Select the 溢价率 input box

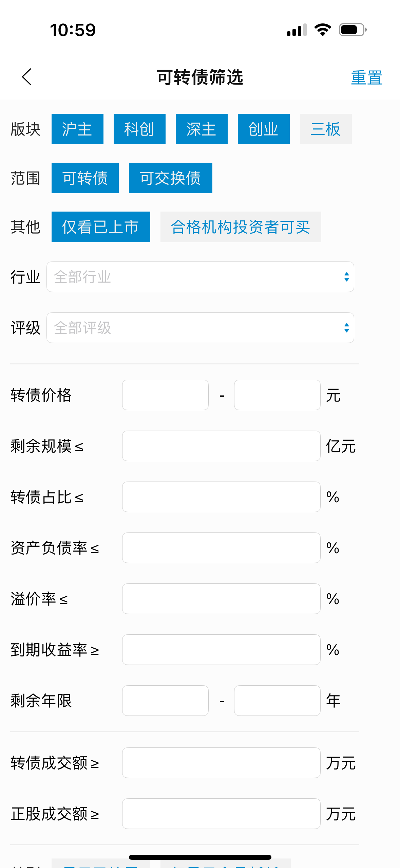(x=221, y=599)
